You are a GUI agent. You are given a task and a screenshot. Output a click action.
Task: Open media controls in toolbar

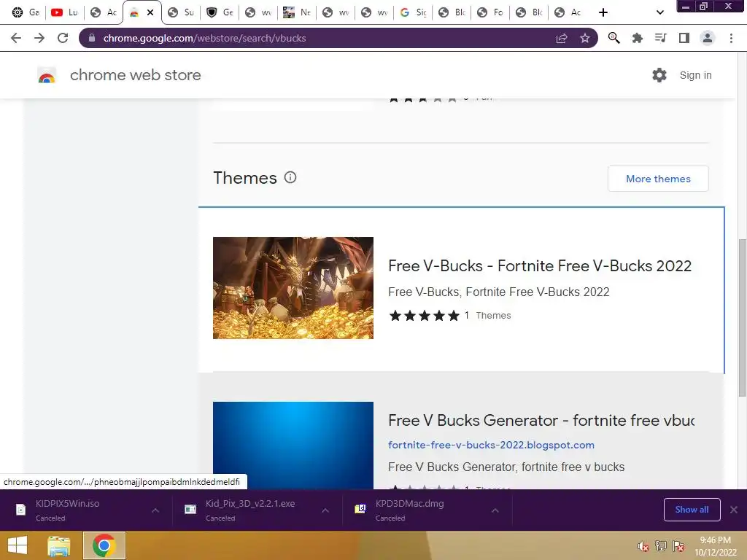[661, 38]
